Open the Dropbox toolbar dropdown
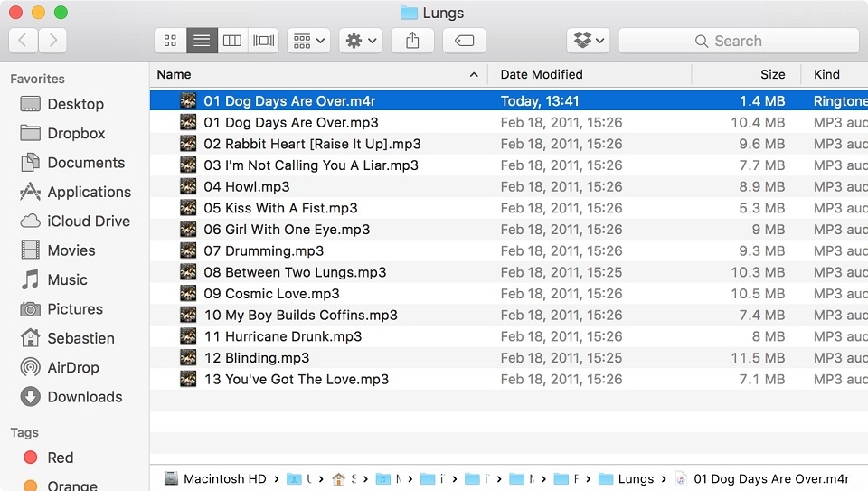The image size is (868, 491). (x=589, y=41)
